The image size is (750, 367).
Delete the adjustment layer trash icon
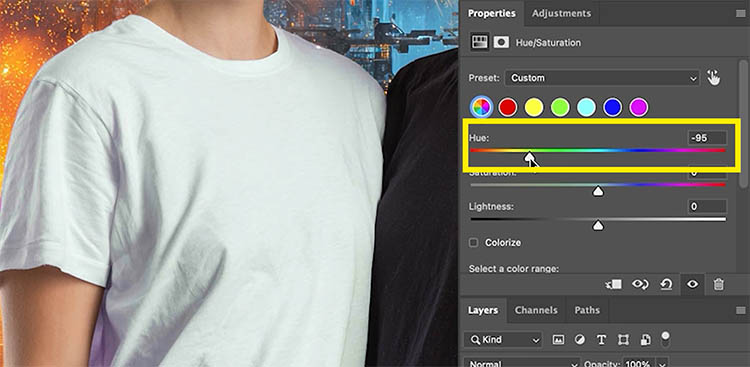click(x=718, y=285)
